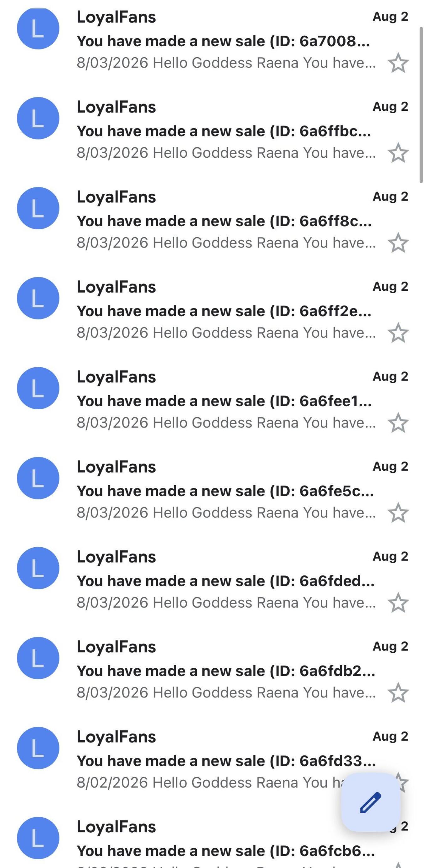Tap the compose pencil button
Screen dimensions: 426x868
371,802
